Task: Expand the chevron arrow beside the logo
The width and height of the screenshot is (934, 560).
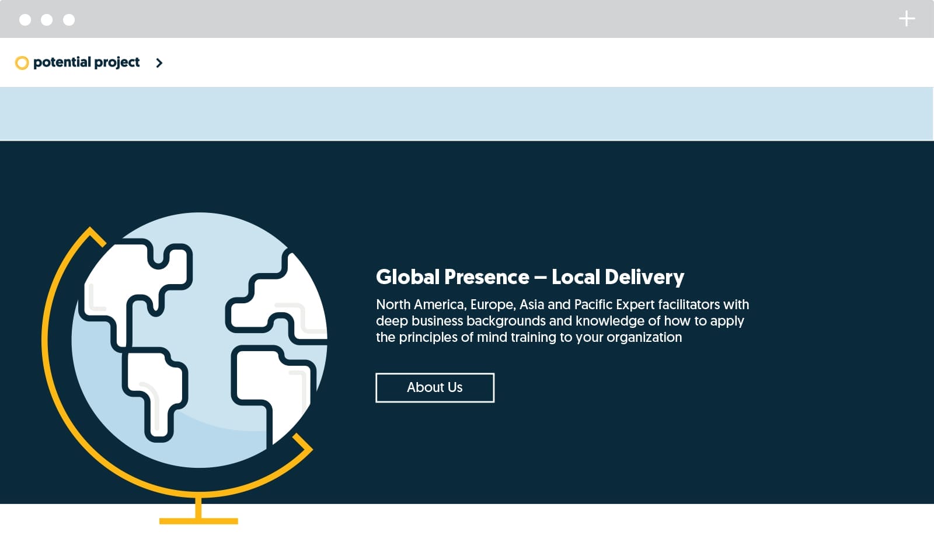Action: 159,63
